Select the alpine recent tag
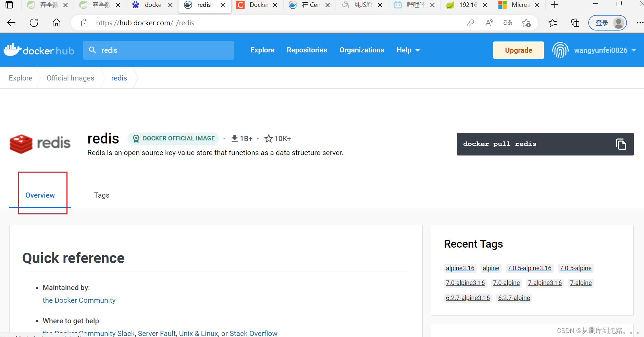This screenshot has height=337, width=644. [491, 268]
